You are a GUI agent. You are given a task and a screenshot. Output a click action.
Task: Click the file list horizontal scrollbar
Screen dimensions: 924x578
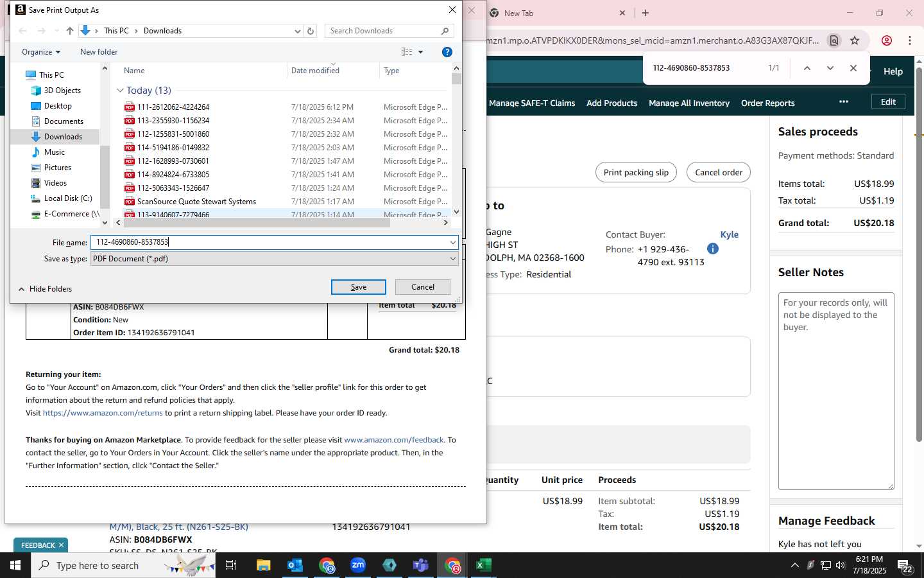click(x=257, y=222)
